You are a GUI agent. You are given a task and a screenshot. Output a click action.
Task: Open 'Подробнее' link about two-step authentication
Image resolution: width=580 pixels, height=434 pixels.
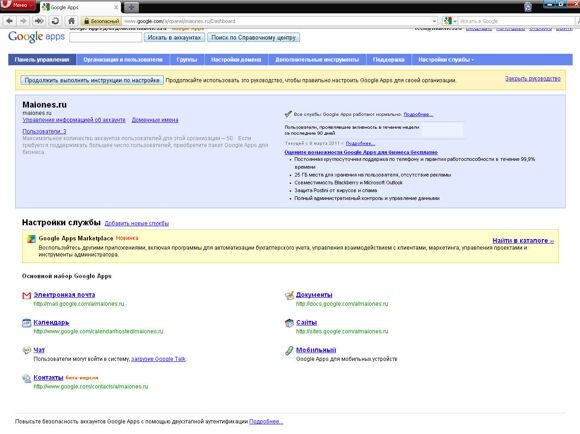[x=266, y=421]
